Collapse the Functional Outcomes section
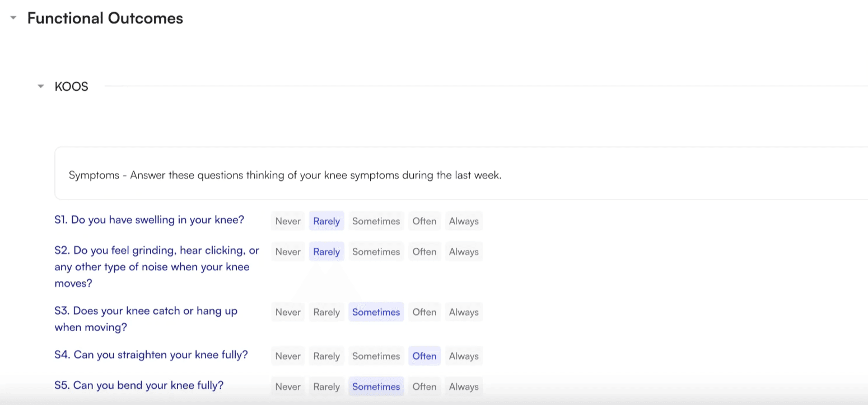This screenshot has width=868, height=405. pos(13,18)
